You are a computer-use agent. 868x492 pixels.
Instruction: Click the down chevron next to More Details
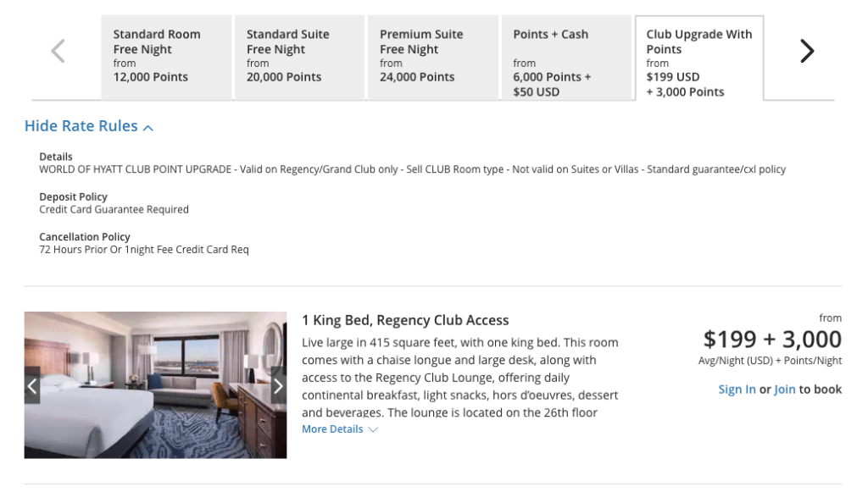pyautogui.click(x=373, y=429)
